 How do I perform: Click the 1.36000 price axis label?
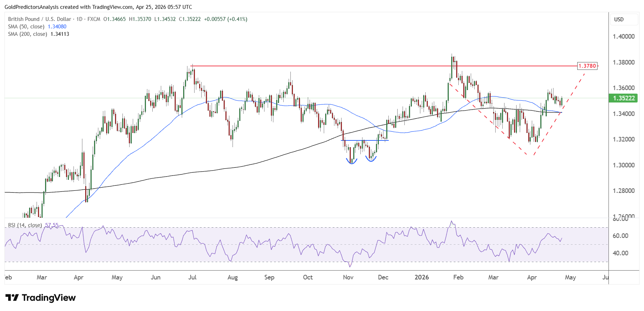pyautogui.click(x=624, y=88)
